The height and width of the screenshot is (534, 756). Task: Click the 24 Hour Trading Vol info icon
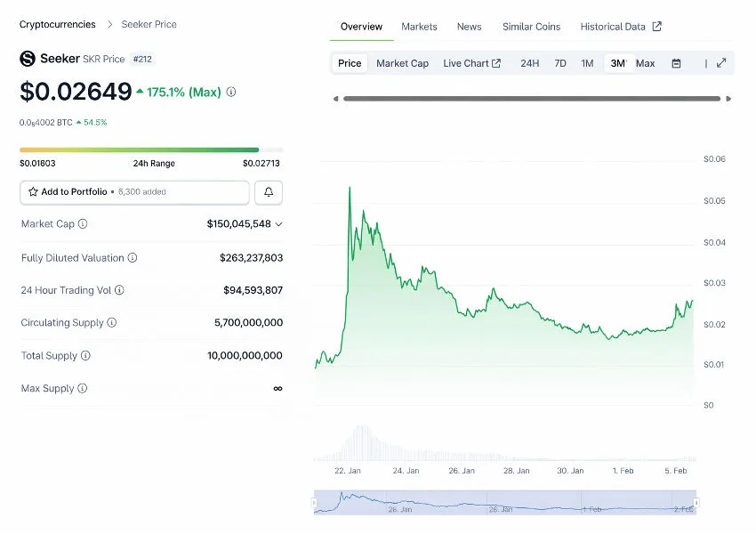(x=119, y=290)
